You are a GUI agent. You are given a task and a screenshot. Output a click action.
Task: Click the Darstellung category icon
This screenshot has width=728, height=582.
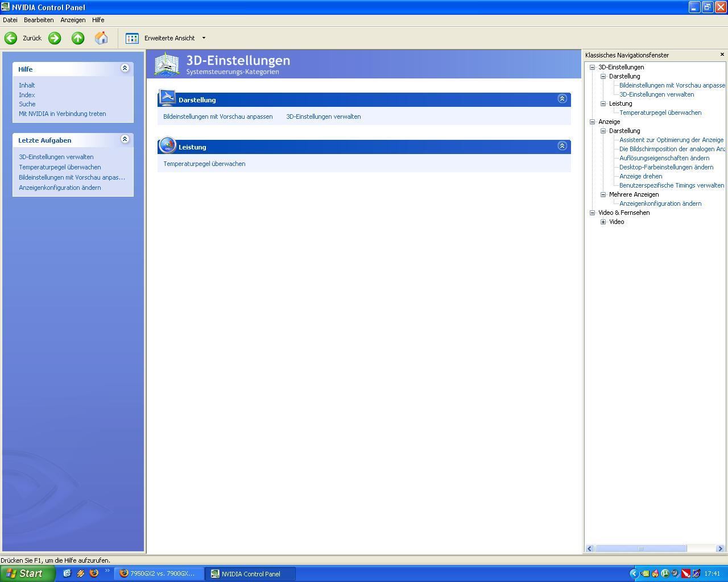coord(167,98)
